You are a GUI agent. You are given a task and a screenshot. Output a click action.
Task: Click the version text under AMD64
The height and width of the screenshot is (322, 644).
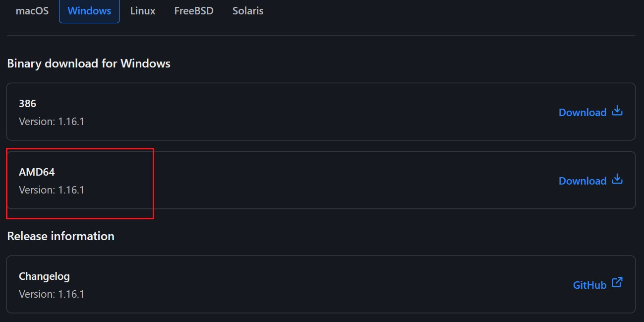click(52, 190)
